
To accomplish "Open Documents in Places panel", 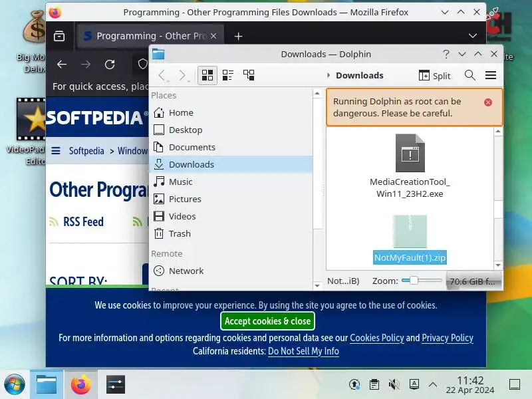I will click(x=230, y=147).
